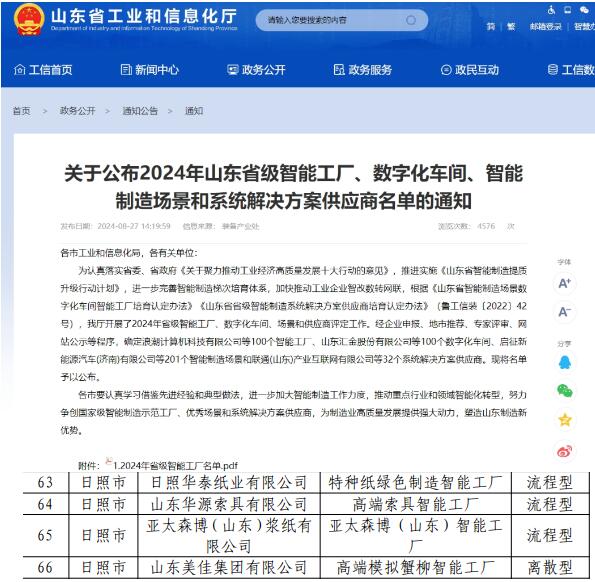
Task: Share the article to QQ
Action: pos(565,362)
